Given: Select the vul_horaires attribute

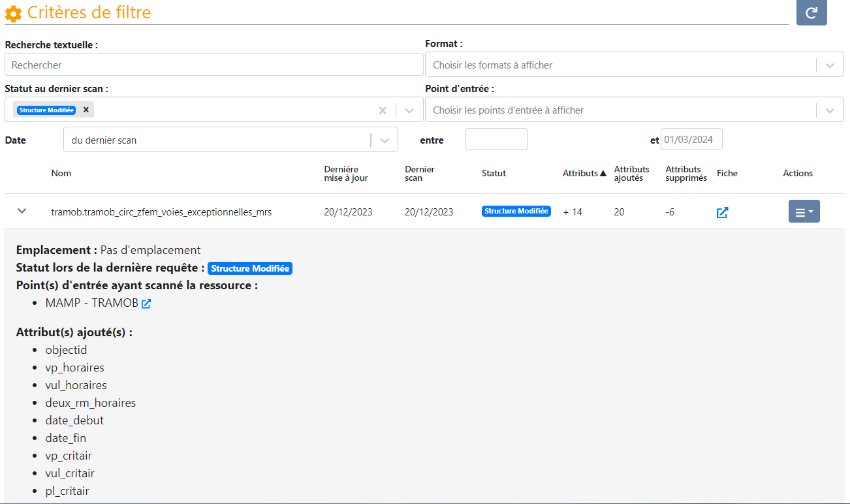Looking at the screenshot, I should [x=76, y=385].
